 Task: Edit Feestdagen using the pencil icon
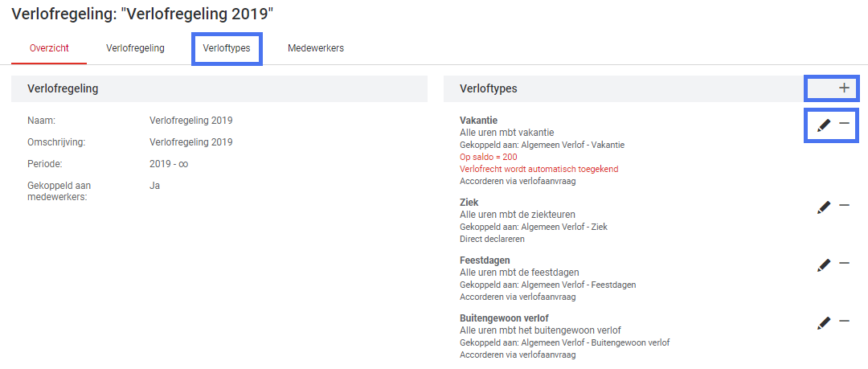tap(824, 265)
